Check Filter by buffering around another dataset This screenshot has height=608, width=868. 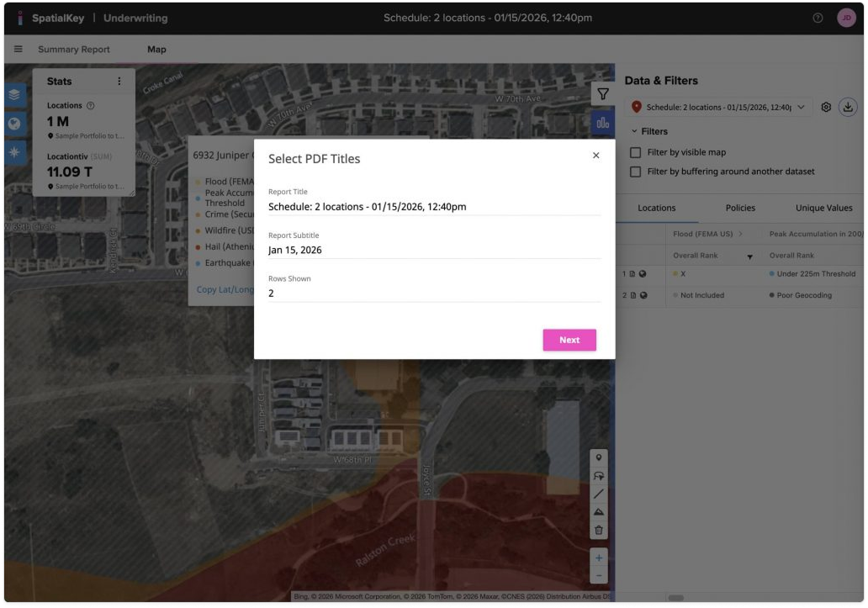click(637, 172)
